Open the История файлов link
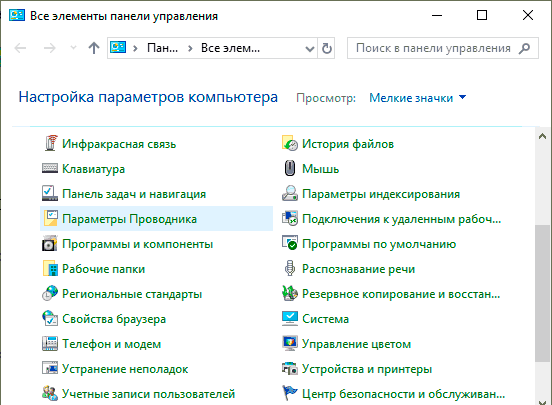Image resolution: width=552 pixels, height=405 pixels. (x=348, y=144)
